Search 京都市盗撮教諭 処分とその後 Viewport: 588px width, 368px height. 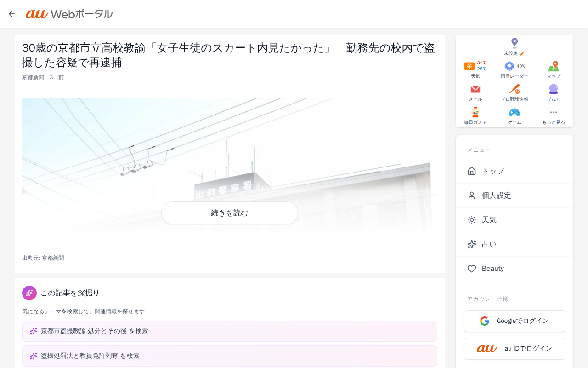point(230,331)
